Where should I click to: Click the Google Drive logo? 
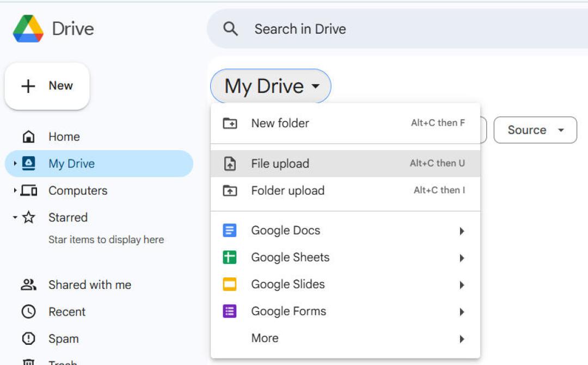[28, 29]
